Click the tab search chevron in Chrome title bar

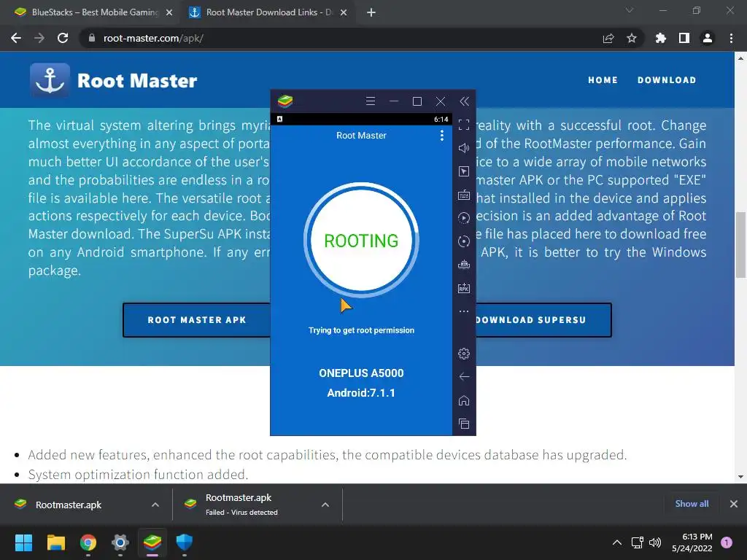click(x=630, y=10)
